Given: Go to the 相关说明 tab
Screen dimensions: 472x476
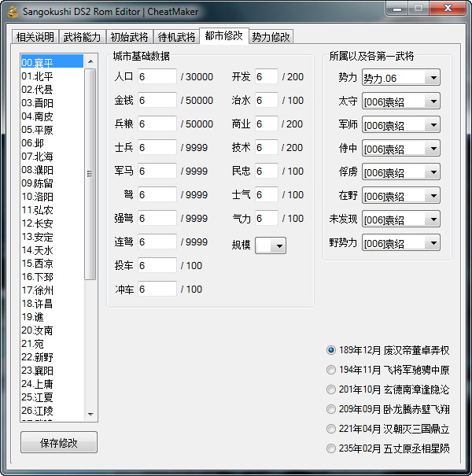Looking at the screenshot, I should (x=35, y=37).
